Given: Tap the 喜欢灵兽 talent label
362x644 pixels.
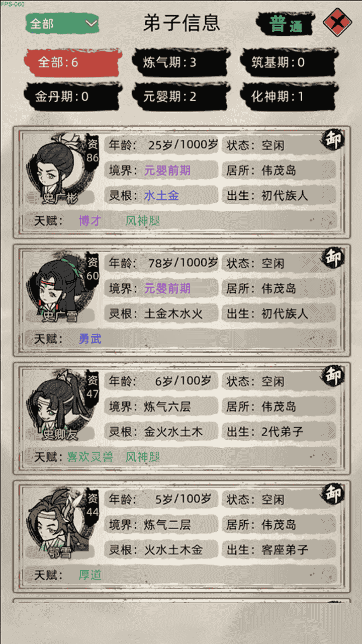Looking at the screenshot, I should pyautogui.click(x=90, y=457).
